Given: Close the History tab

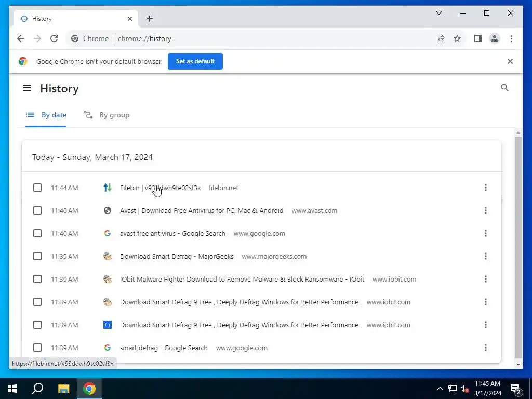Looking at the screenshot, I should point(129,19).
